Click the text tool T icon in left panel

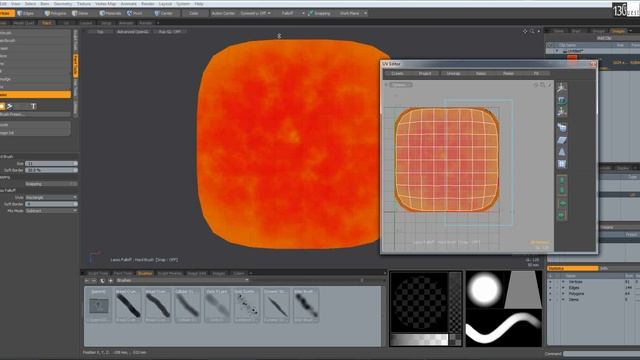[x=33, y=107]
